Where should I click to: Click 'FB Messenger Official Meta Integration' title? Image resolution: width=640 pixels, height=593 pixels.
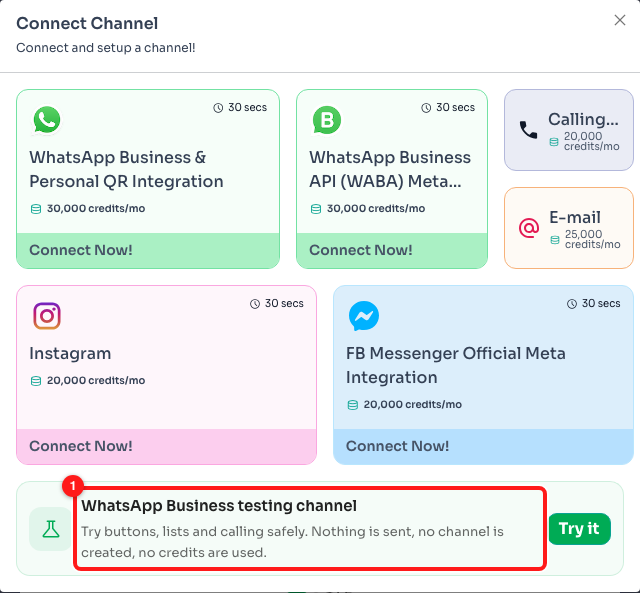coord(456,365)
